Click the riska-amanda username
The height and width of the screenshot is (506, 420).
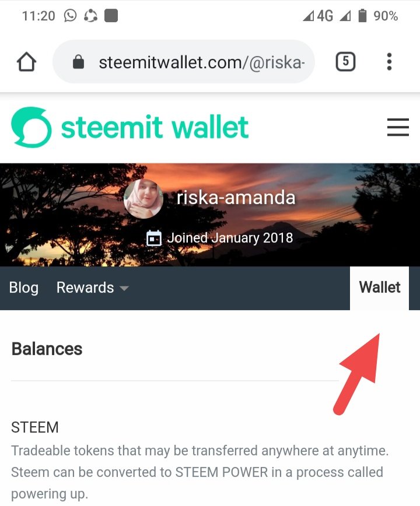tap(236, 198)
